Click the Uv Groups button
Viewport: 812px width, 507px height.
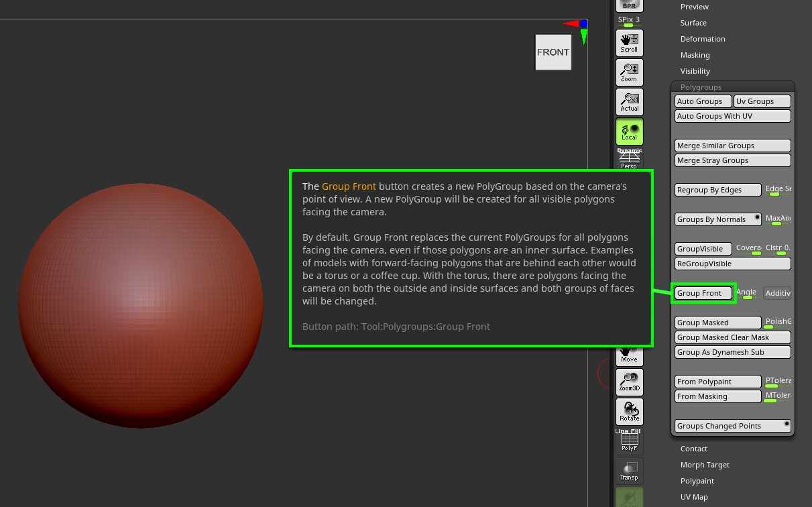[762, 101]
